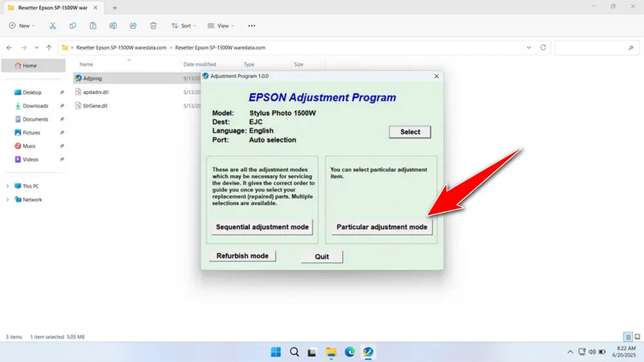Quit the Adjustment Program

point(322,256)
